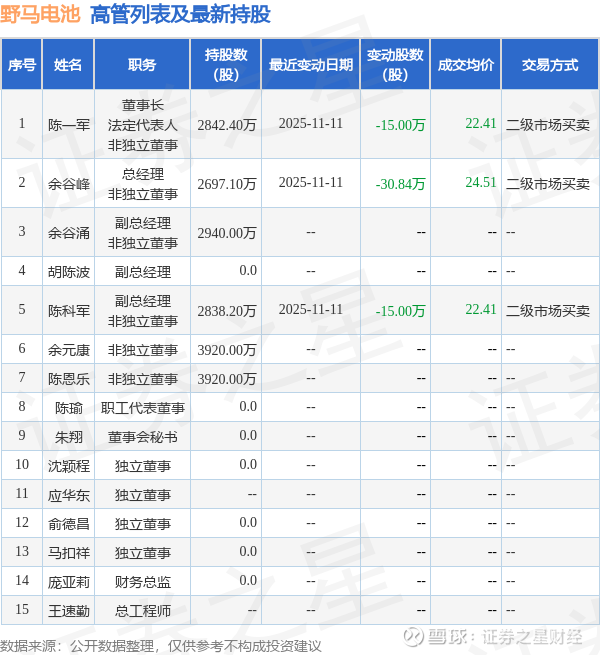Click the name 陈瑜
600x655 pixels.
[x=69, y=408]
